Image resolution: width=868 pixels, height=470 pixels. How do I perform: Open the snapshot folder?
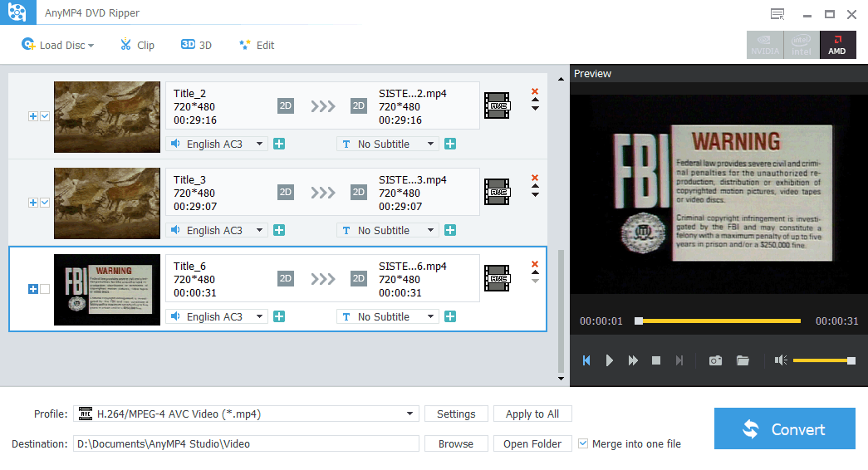[743, 360]
